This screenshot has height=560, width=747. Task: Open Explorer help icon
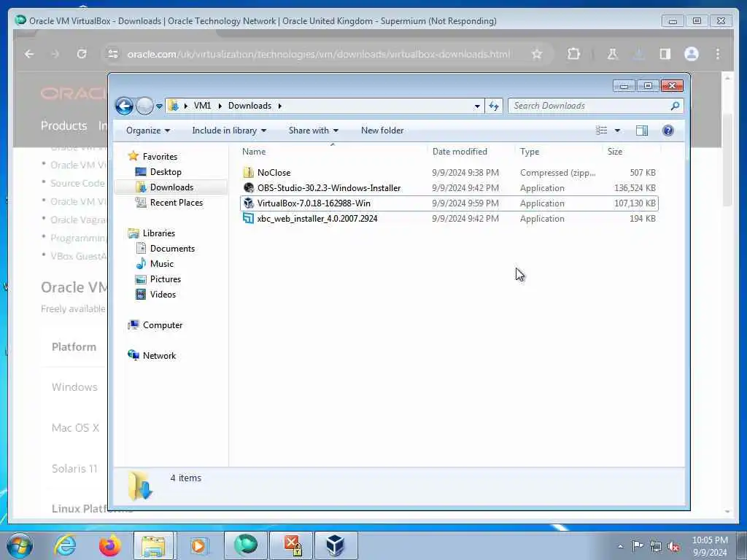click(x=668, y=131)
